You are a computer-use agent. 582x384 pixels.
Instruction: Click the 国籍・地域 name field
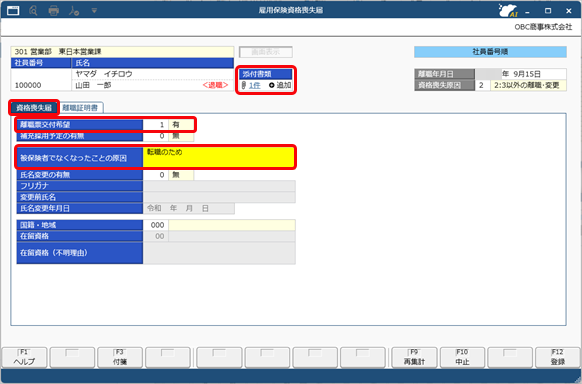[x=232, y=225]
